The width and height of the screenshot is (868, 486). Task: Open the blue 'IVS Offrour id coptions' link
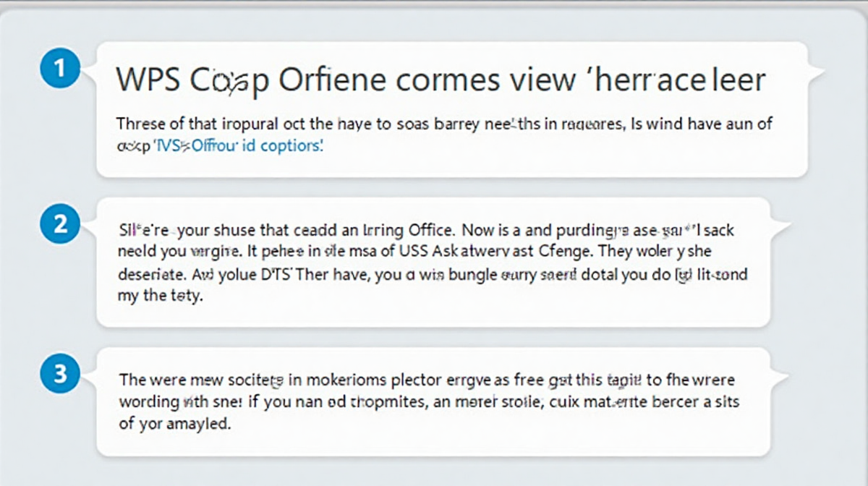coord(237,145)
